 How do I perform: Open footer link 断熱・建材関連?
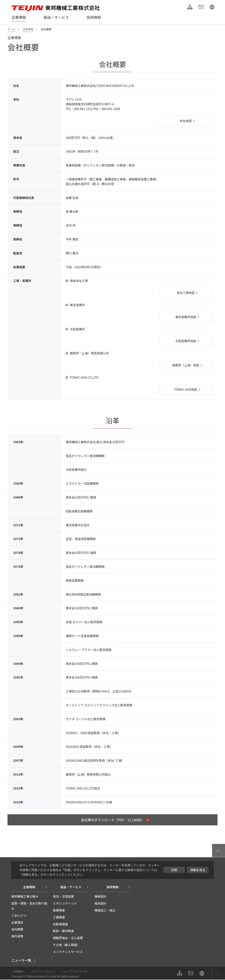pos(64,931)
